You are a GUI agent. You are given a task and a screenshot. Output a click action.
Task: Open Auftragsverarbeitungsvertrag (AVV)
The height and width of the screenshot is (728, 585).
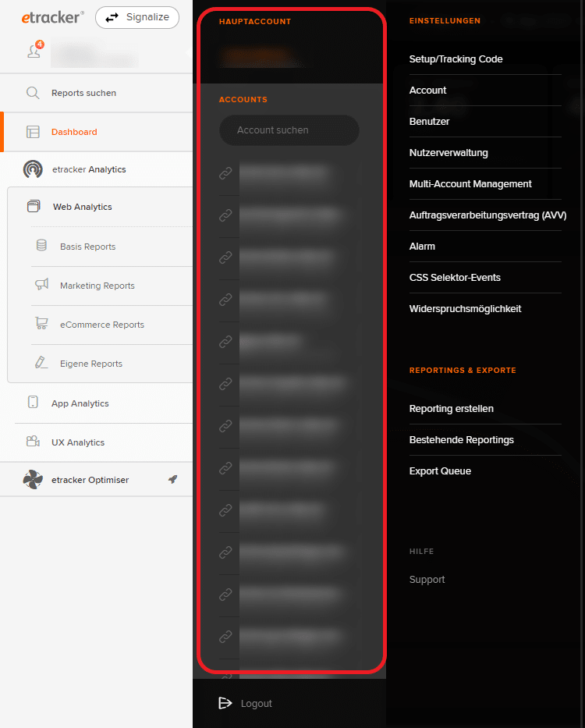pos(487,215)
